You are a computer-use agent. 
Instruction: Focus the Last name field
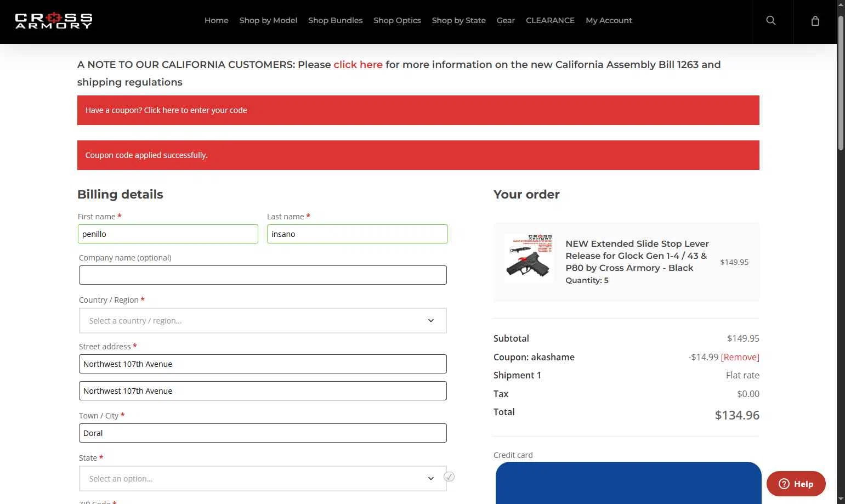[358, 234]
